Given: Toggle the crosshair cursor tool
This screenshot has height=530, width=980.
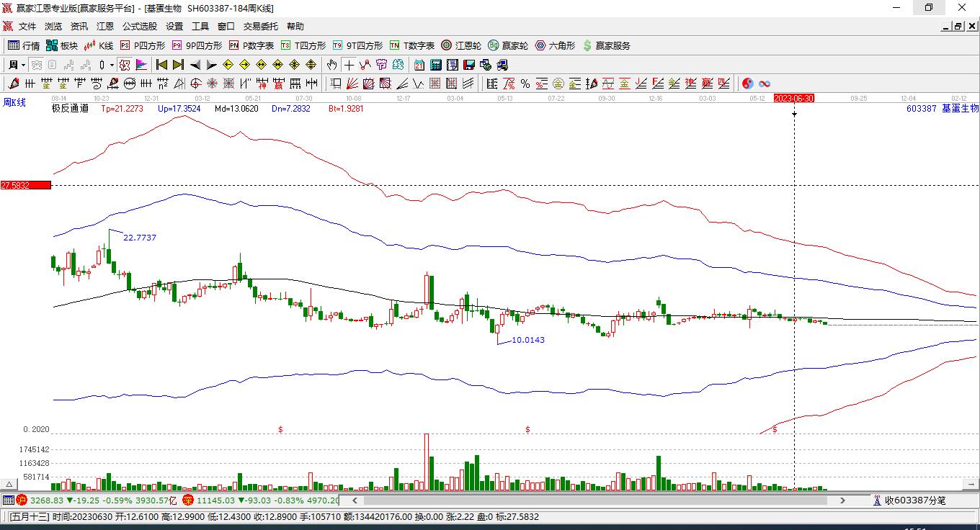Looking at the screenshot, I should pyautogui.click(x=349, y=65).
